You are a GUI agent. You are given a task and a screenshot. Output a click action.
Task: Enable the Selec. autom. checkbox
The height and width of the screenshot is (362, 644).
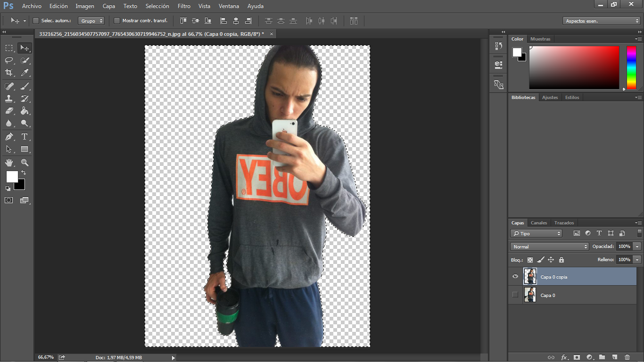pyautogui.click(x=36, y=21)
